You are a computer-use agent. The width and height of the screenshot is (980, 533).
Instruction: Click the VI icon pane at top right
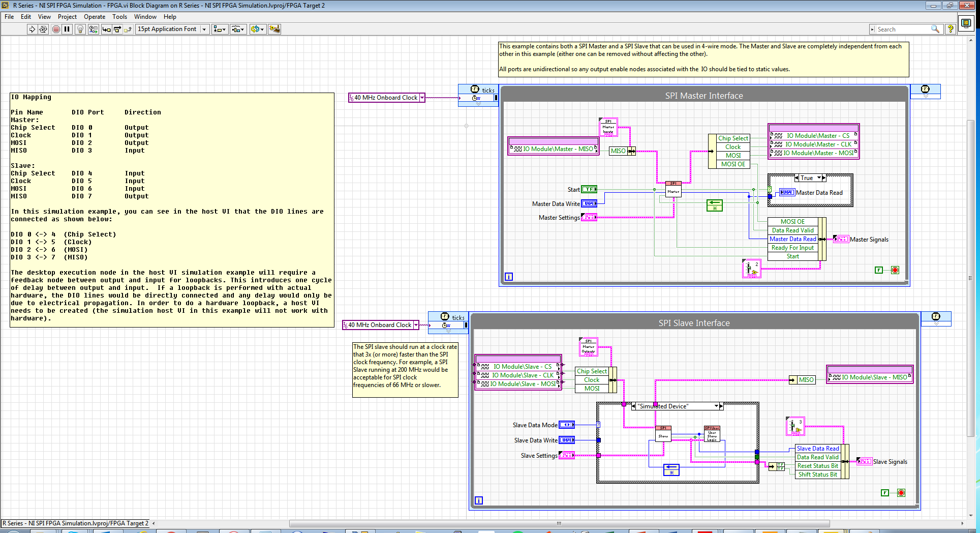[x=966, y=23]
